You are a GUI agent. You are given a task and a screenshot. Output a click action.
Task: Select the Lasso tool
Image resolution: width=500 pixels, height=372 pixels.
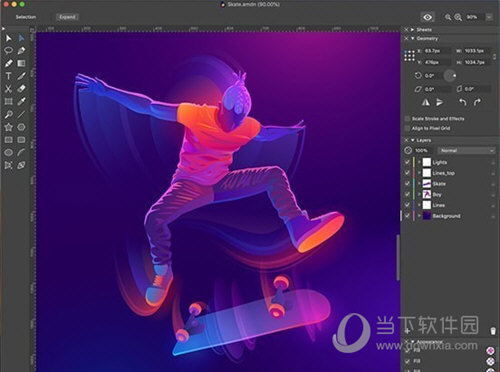click(x=8, y=51)
